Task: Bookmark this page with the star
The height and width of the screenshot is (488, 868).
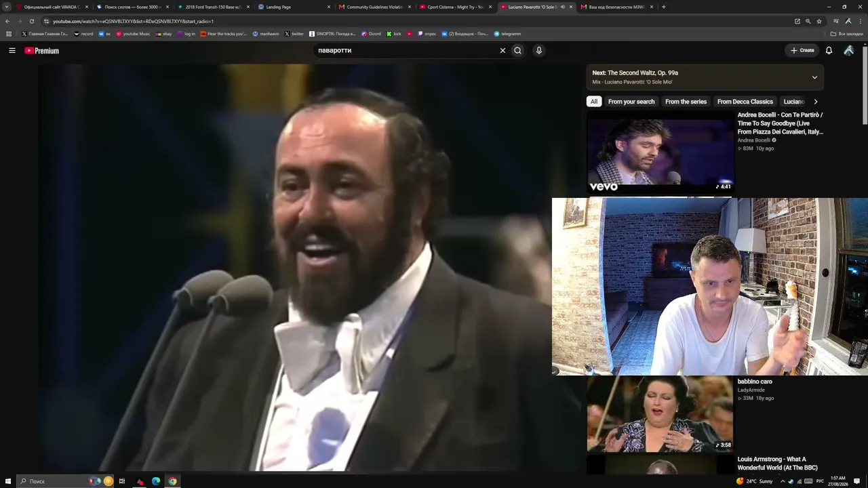Action: click(x=819, y=21)
